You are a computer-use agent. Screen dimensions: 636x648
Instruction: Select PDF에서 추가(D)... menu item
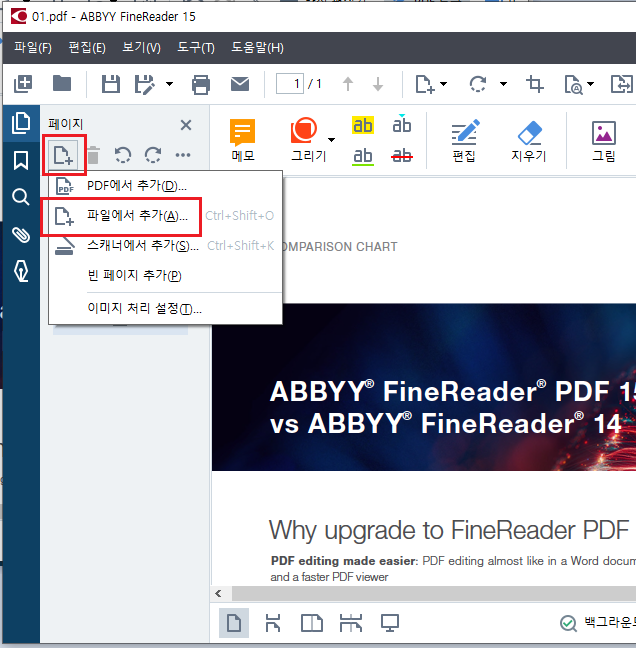tap(165, 186)
